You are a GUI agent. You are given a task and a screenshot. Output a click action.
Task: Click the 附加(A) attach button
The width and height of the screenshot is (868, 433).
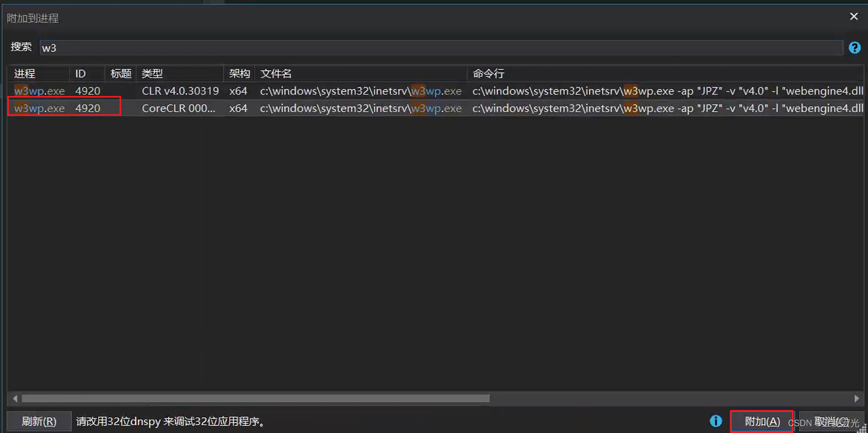point(762,422)
